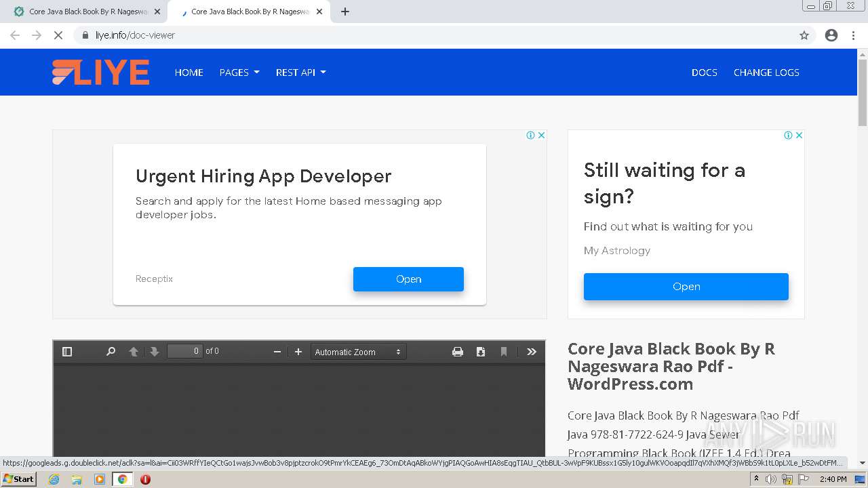Click the page number input field
This screenshot has width=868, height=488.
tap(184, 351)
